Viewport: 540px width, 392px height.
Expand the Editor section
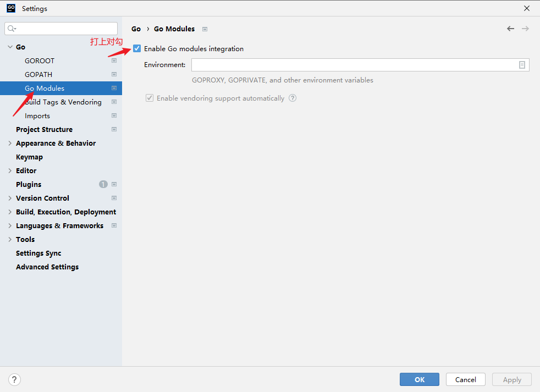[x=10, y=171]
